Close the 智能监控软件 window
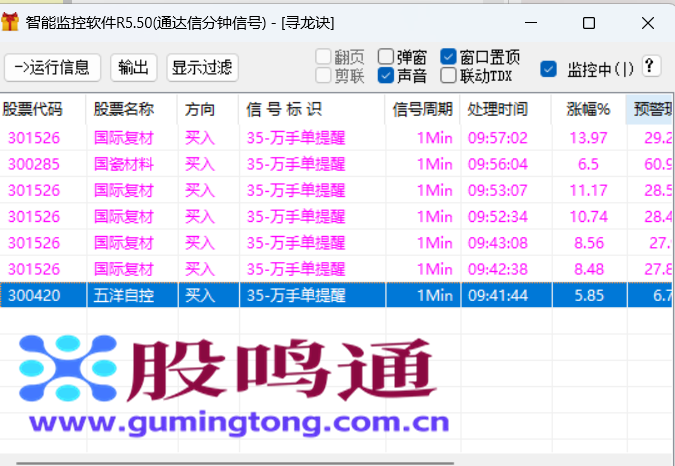The image size is (675, 466). click(x=647, y=22)
